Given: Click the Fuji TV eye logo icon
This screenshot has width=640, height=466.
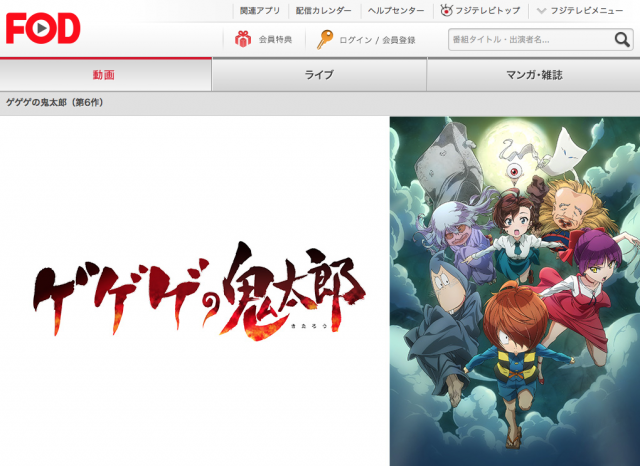Looking at the screenshot, I should 446,11.
